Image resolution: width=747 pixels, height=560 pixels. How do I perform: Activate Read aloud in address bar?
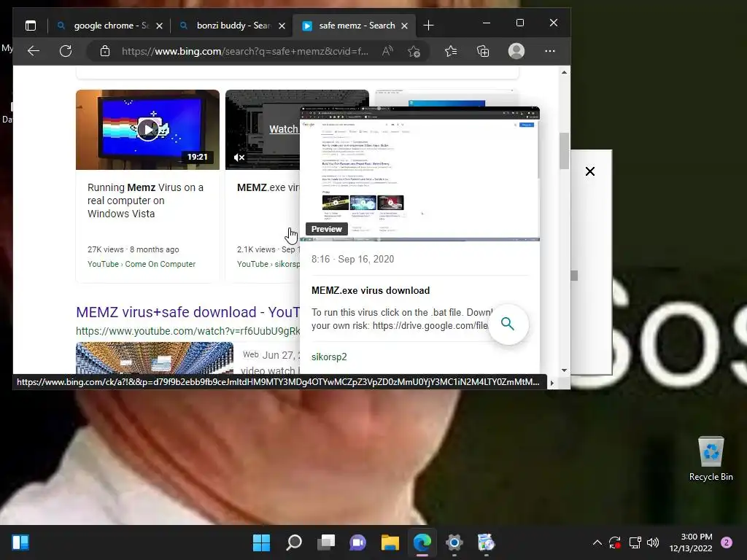tap(387, 51)
